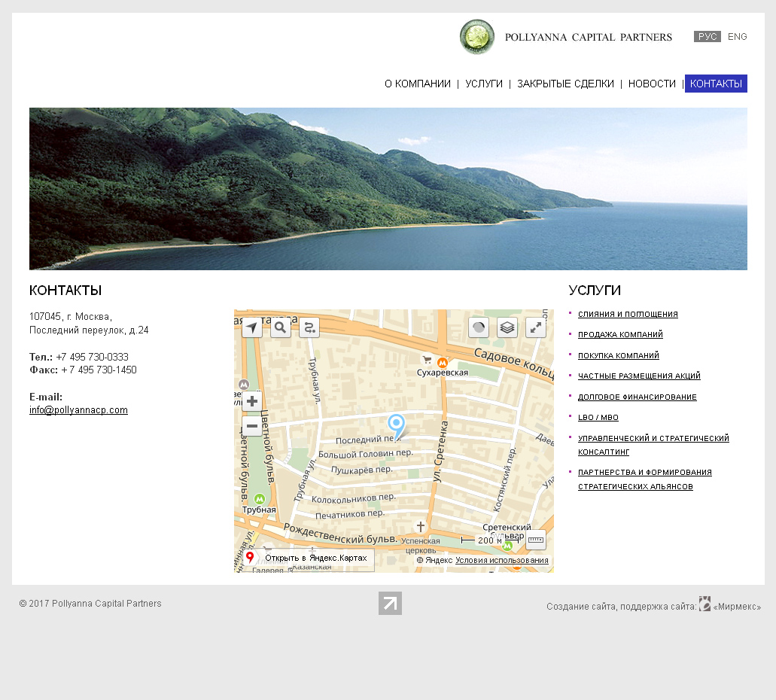The image size is (776, 700).
Task: Open СЛИЯНИЯ И ПОГЛОЩЕНИЯ service link
Action: (x=628, y=314)
